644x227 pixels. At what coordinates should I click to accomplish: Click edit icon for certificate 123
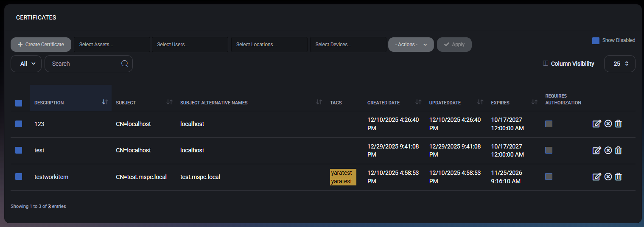(596, 124)
